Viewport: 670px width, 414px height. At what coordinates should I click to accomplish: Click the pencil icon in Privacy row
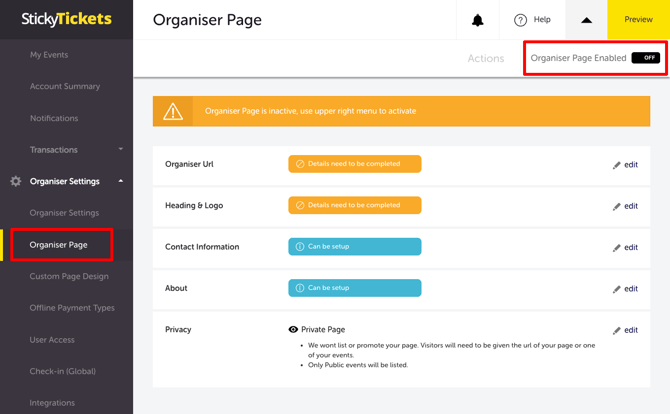pos(617,331)
